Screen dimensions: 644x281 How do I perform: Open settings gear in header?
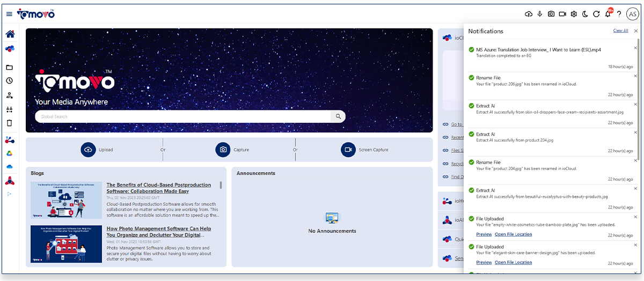coord(574,14)
